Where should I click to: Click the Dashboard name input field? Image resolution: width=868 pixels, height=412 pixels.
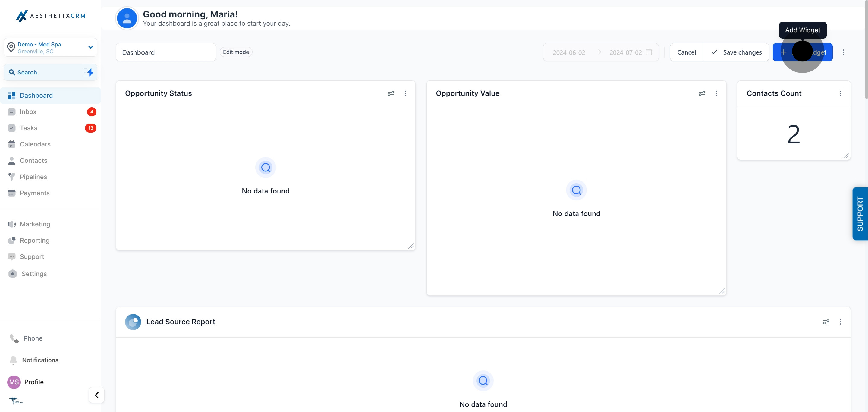point(165,52)
